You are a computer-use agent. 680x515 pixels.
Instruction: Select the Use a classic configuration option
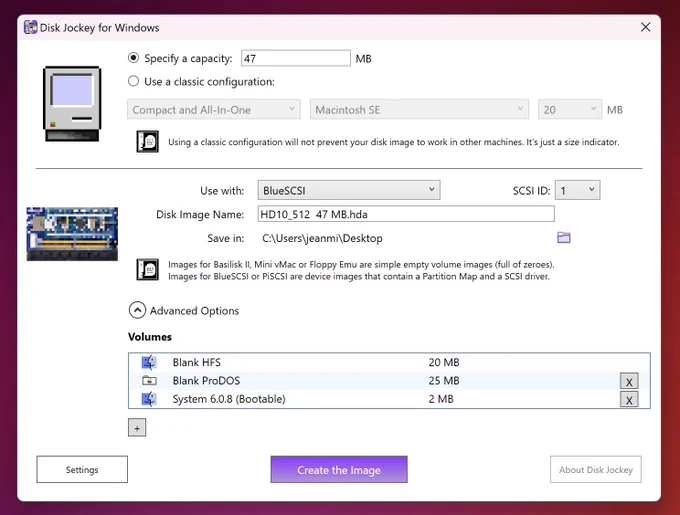coord(134,81)
